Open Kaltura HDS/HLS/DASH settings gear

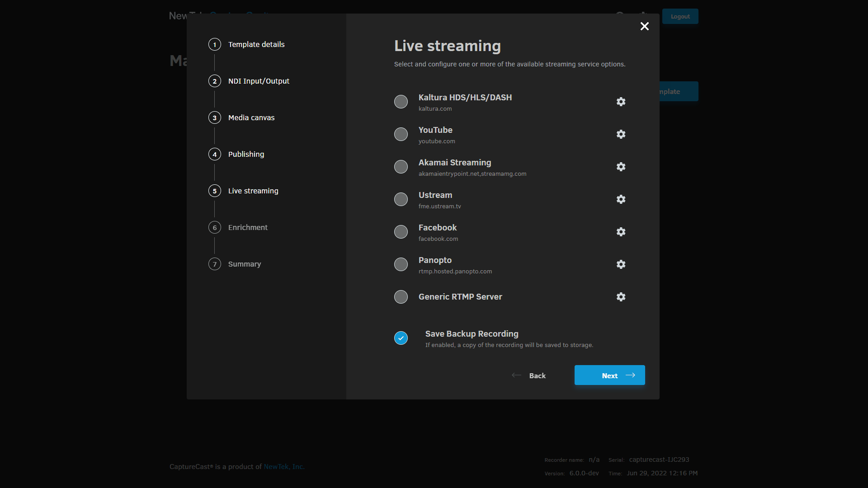point(621,102)
